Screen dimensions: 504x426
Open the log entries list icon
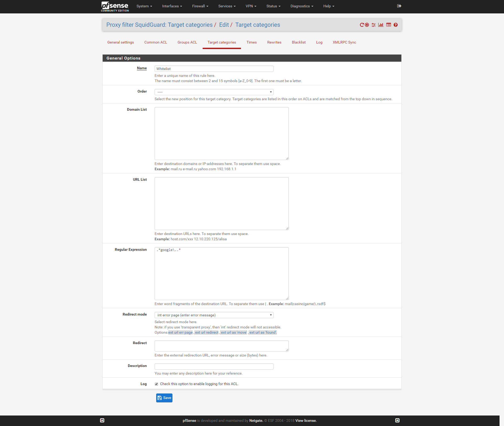(x=388, y=25)
